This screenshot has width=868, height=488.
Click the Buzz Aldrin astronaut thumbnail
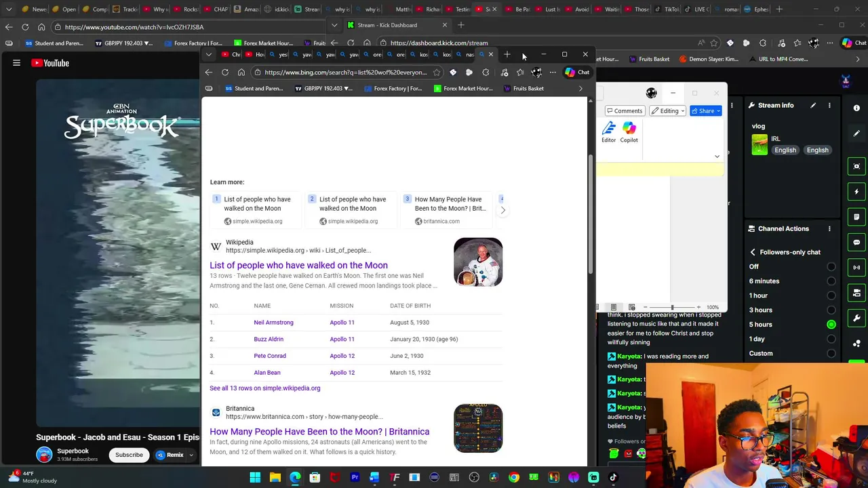[x=478, y=262]
